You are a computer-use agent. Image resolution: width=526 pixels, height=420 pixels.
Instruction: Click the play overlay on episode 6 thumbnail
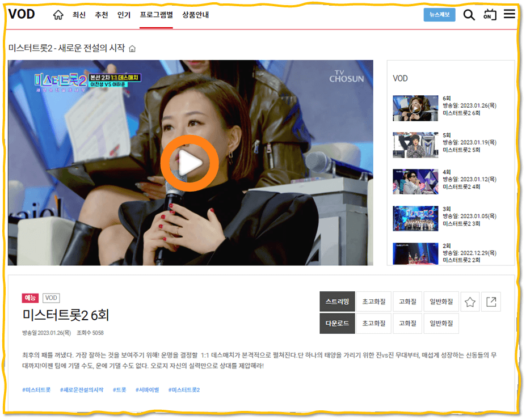click(415, 108)
